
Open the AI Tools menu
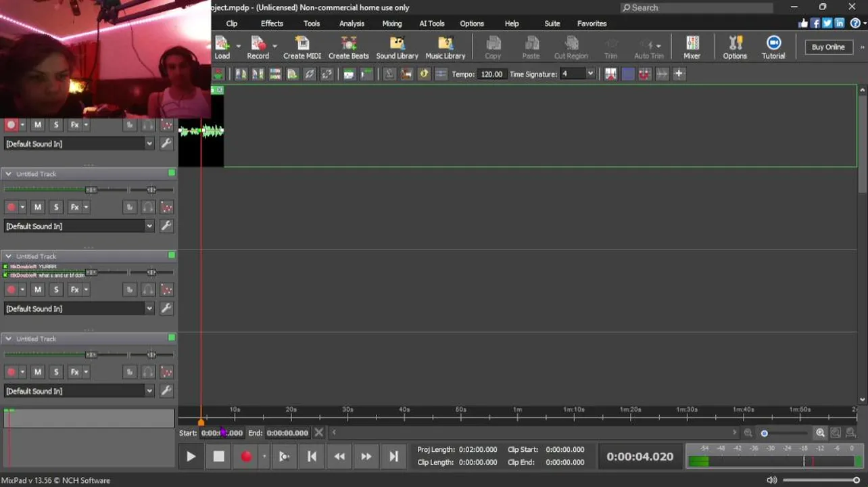[432, 23]
